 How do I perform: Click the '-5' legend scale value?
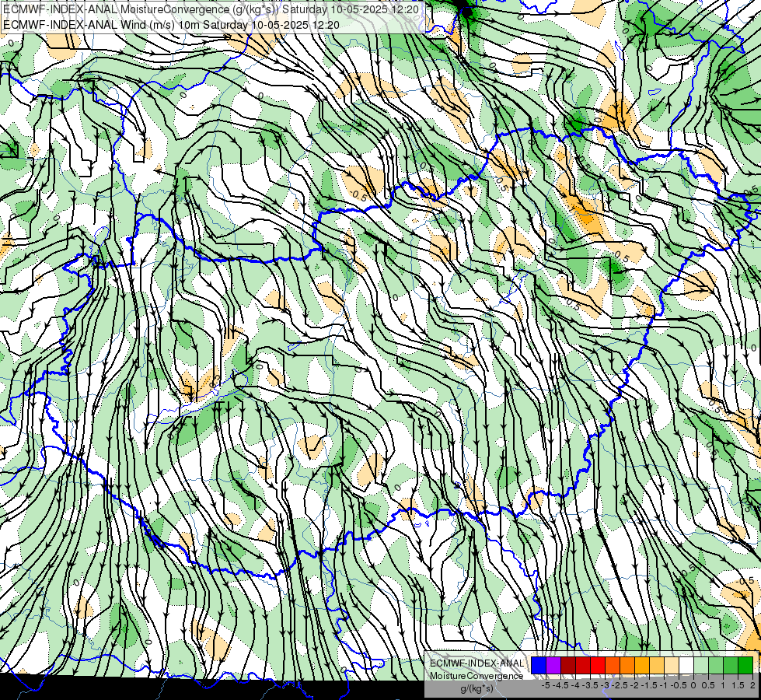tap(546, 685)
